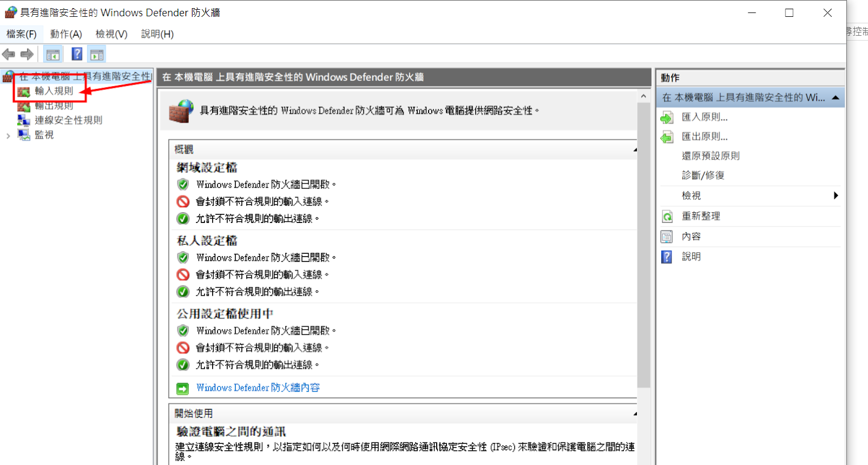Click the 匯入原則 green arrow icon
Screen dimensions: 868x465
coord(667,117)
